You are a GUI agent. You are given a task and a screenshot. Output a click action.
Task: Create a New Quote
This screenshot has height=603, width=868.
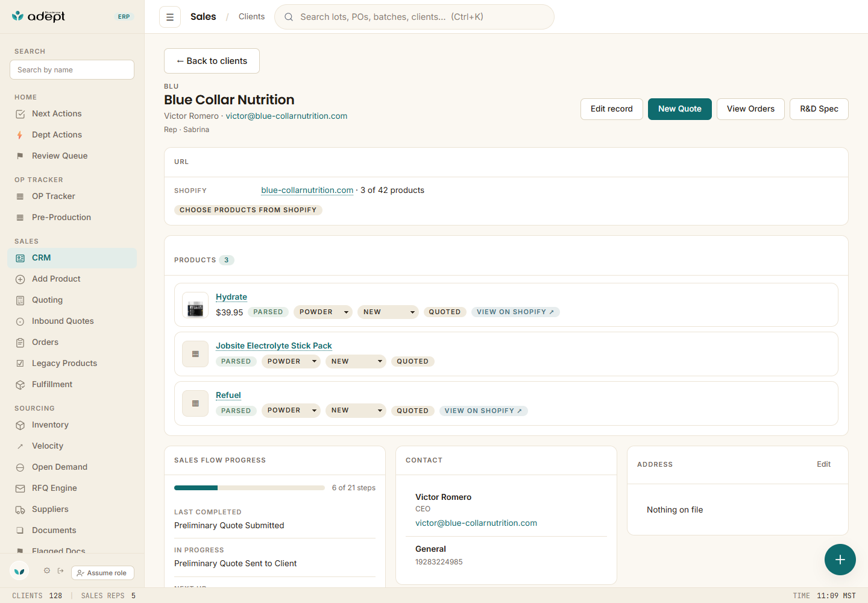click(x=680, y=109)
